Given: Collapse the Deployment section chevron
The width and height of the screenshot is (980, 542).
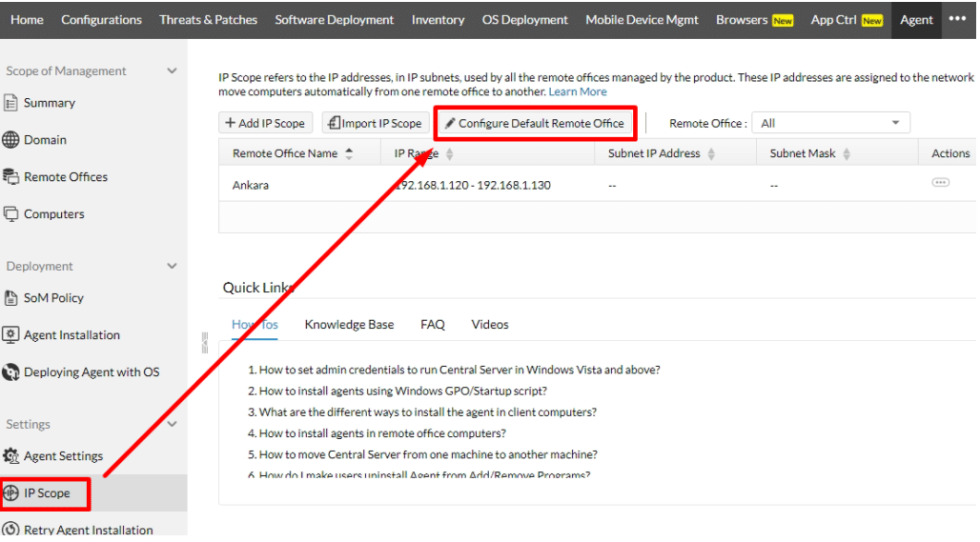Looking at the screenshot, I should click(x=172, y=266).
